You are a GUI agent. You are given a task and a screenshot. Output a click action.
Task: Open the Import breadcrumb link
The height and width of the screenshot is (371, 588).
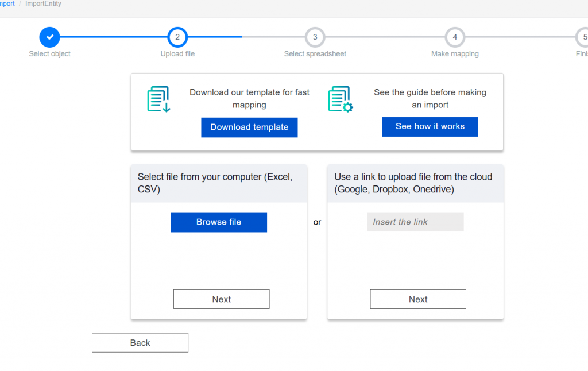(7, 4)
